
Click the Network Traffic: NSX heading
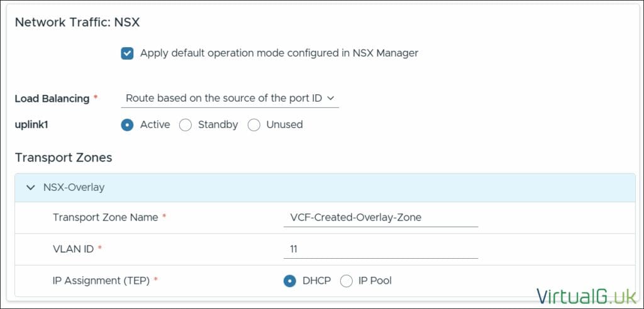(77, 23)
